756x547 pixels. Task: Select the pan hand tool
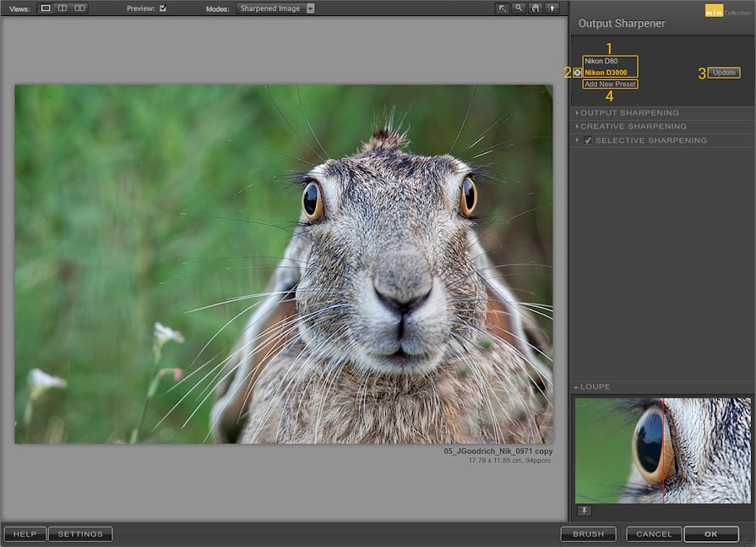pos(536,8)
